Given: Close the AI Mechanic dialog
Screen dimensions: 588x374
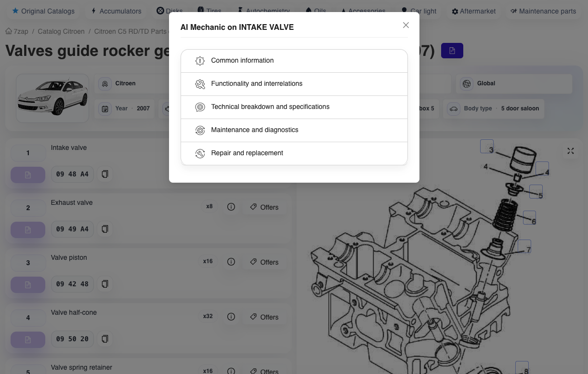Looking at the screenshot, I should pos(406,25).
